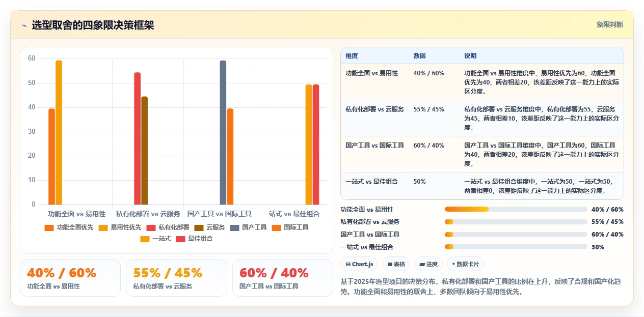Toggle the 易用性优先 legend item
This screenshot has width=644, height=317.
pyautogui.click(x=120, y=227)
